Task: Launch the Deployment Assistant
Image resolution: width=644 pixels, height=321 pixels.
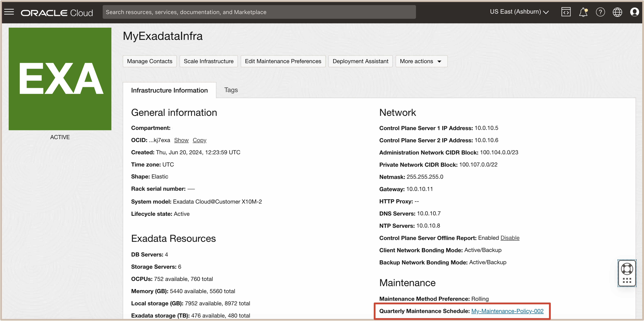Action: click(x=360, y=61)
